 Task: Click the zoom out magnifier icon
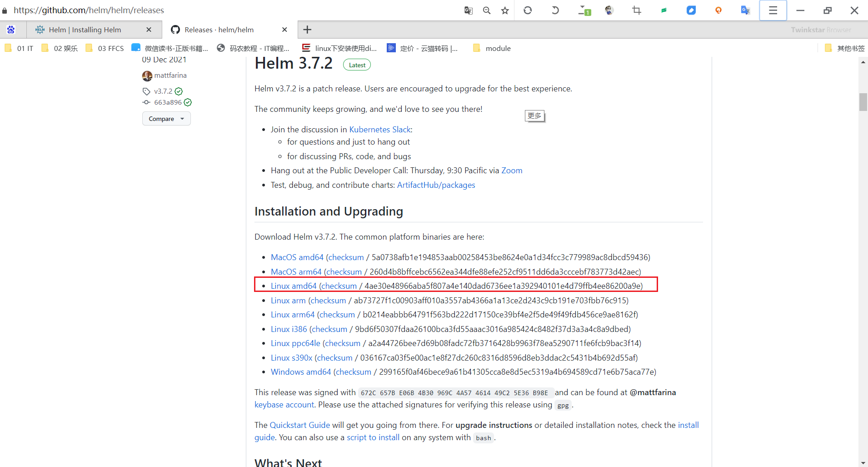click(x=487, y=10)
